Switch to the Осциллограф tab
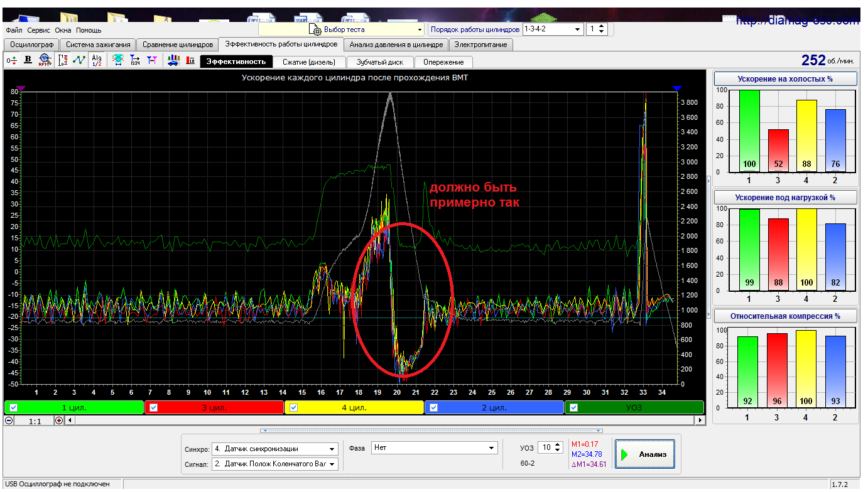This screenshot has height=492, width=868. 31,45
